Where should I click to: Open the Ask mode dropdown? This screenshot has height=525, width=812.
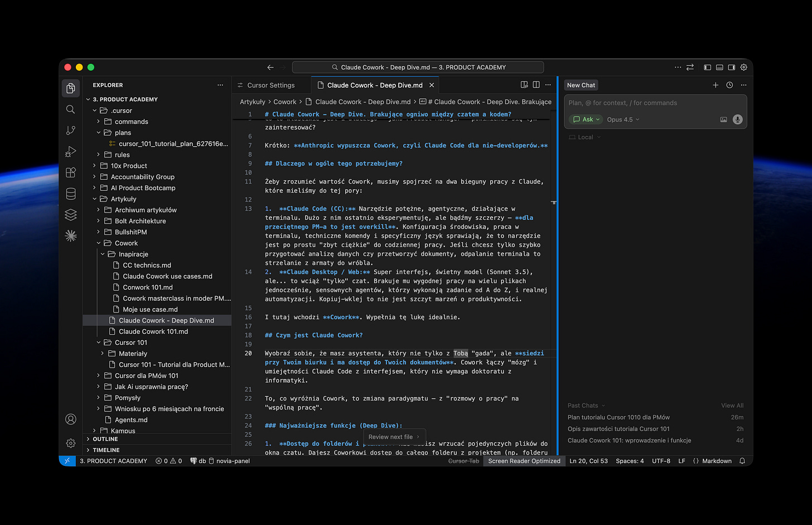click(586, 119)
